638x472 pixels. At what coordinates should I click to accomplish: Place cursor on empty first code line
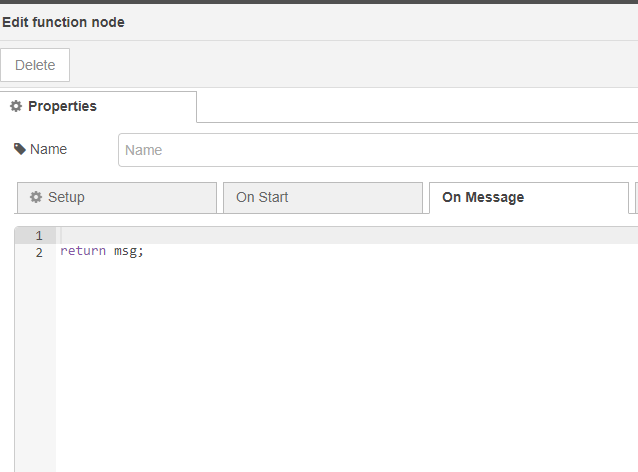(349, 236)
